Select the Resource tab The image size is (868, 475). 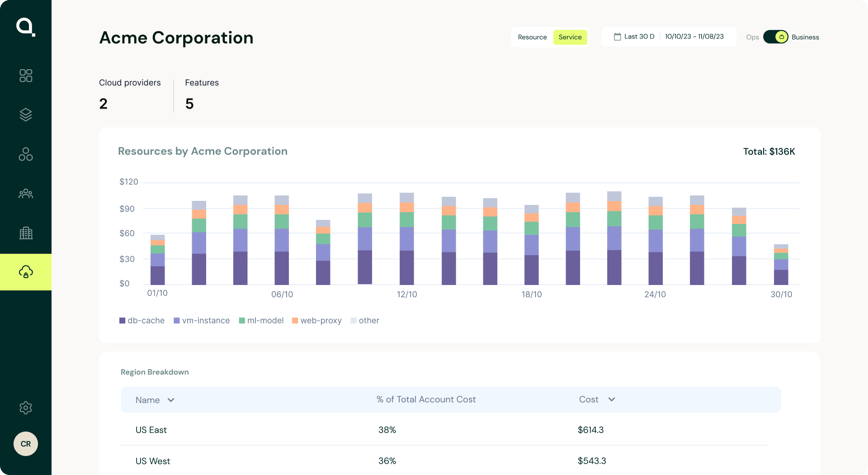[532, 37]
